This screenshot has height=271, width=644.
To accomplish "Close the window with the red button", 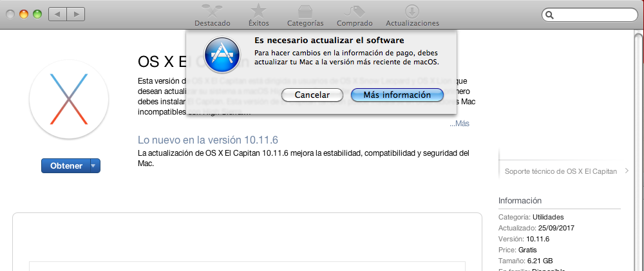I will [10, 14].
